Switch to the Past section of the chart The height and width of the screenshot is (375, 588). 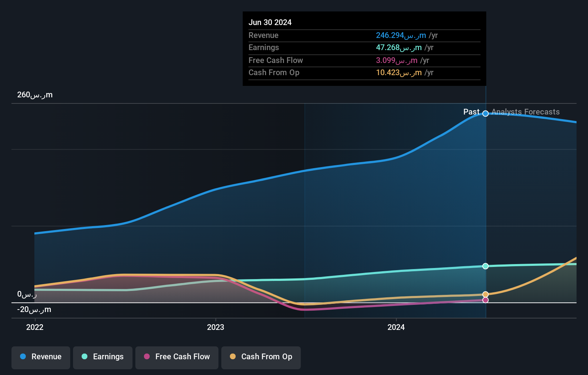471,112
